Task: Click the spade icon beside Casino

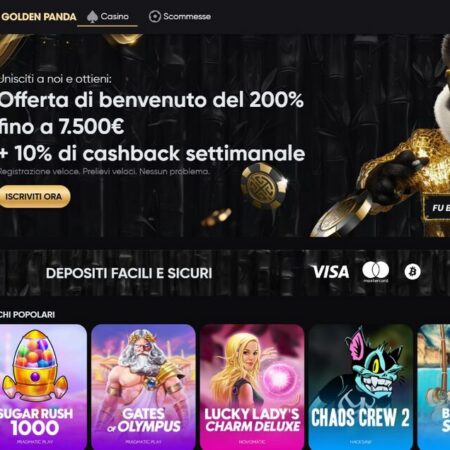Action: point(92,16)
